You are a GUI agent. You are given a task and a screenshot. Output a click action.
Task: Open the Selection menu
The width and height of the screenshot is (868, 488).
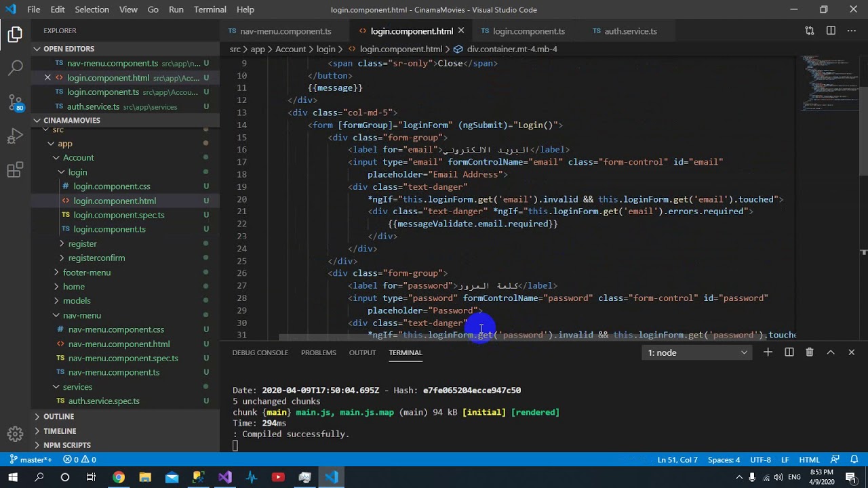92,9
